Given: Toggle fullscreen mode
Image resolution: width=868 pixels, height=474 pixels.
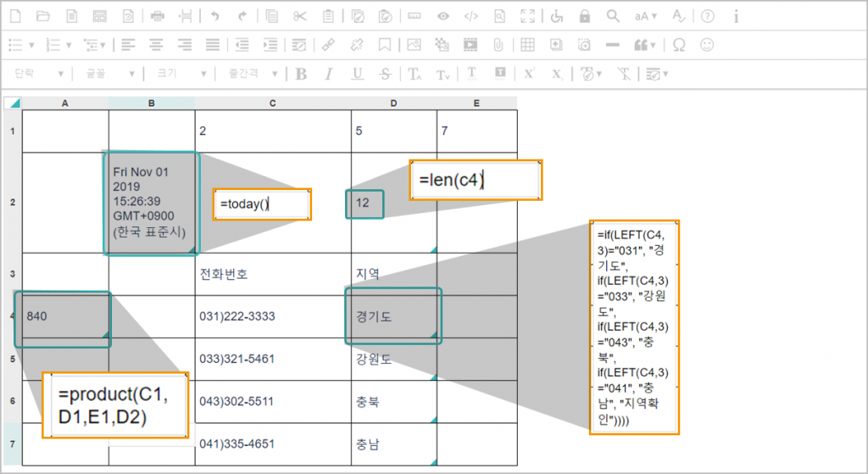Looking at the screenshot, I should (x=527, y=16).
